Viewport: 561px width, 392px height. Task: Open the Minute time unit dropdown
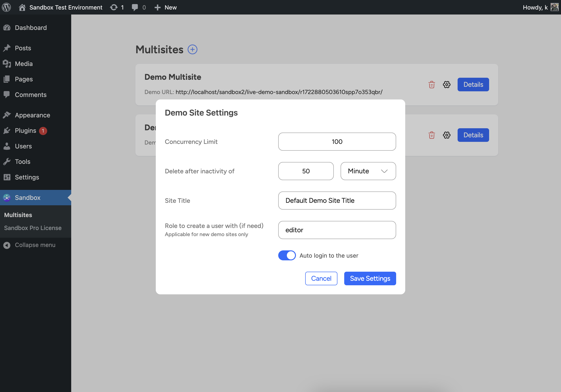pos(368,171)
